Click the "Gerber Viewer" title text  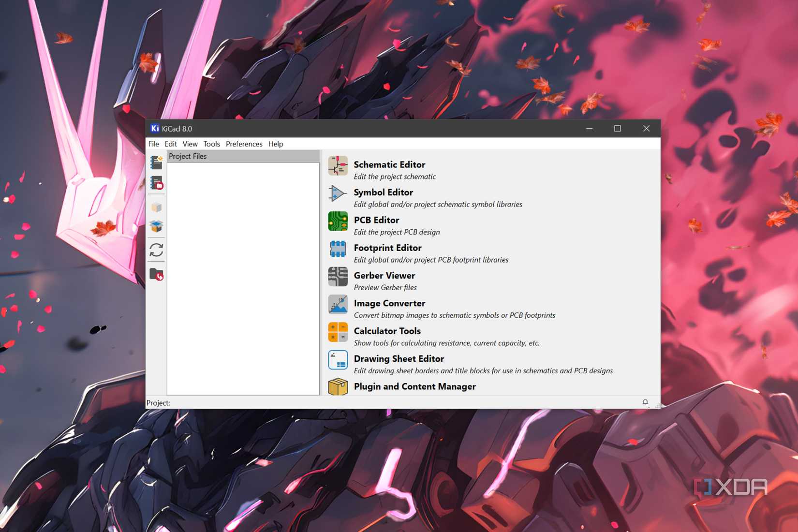pyautogui.click(x=384, y=275)
